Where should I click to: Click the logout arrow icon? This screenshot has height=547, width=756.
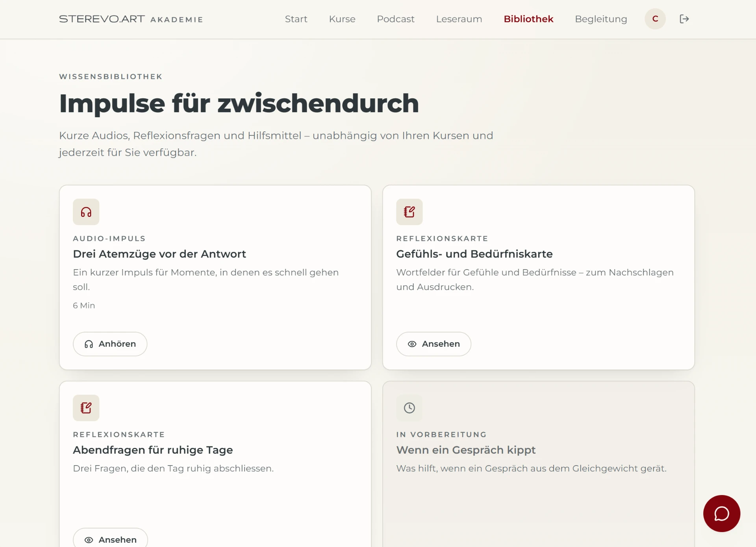(x=684, y=19)
